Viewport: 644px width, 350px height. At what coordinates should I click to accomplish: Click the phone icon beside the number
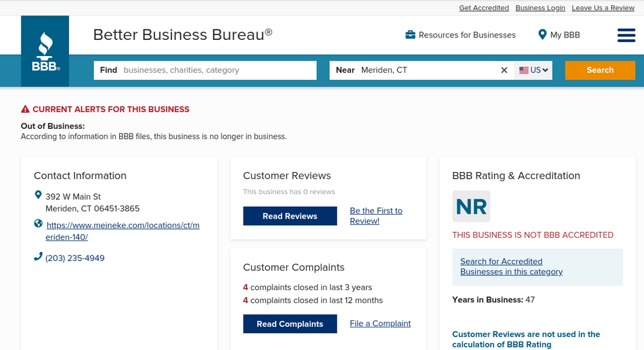coord(38,257)
